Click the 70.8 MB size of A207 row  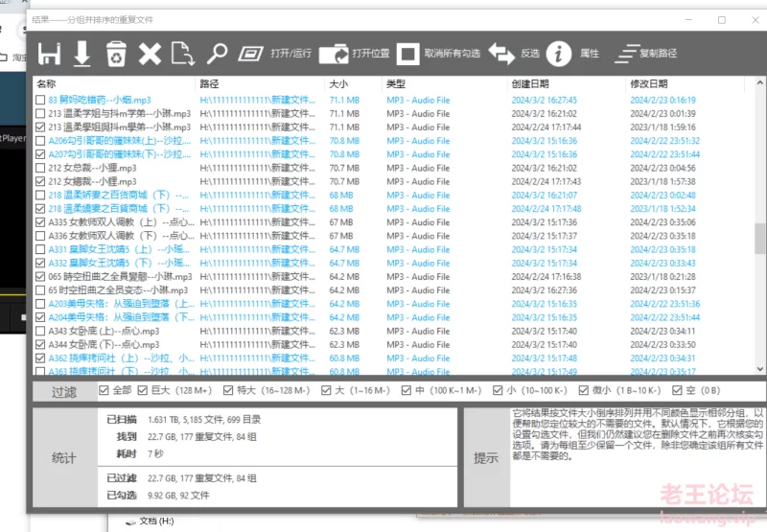[344, 154]
